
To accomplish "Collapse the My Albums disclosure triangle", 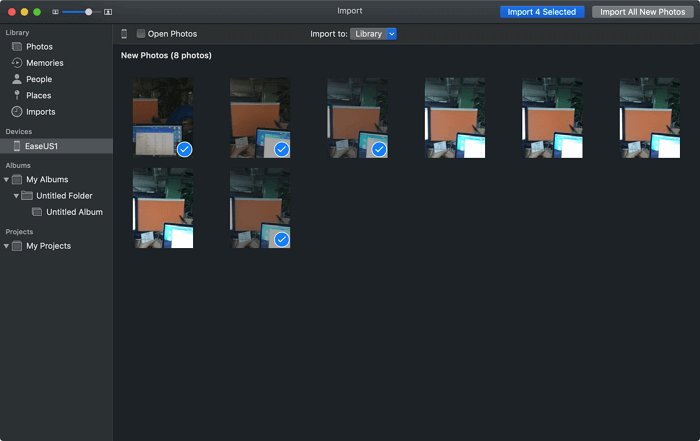I will pos(6,180).
